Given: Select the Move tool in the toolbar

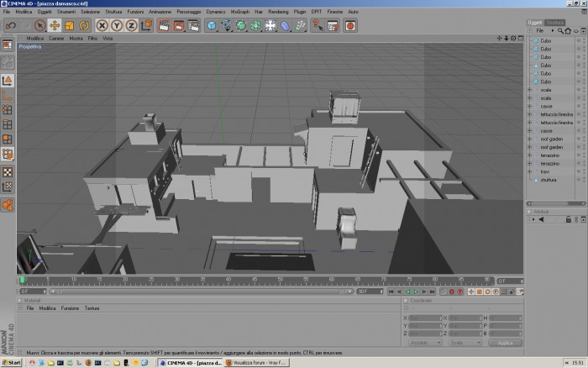Looking at the screenshot, I should 55,25.
